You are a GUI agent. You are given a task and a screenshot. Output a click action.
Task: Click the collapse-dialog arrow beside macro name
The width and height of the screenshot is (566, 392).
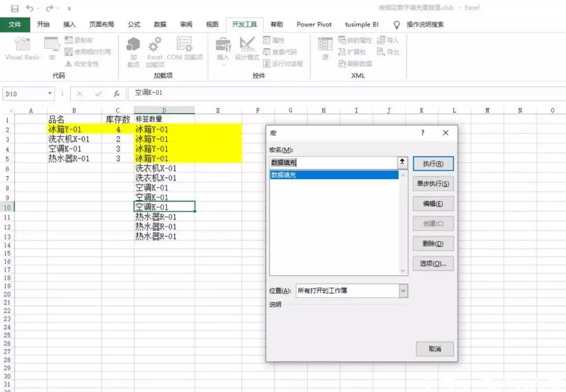(x=402, y=162)
